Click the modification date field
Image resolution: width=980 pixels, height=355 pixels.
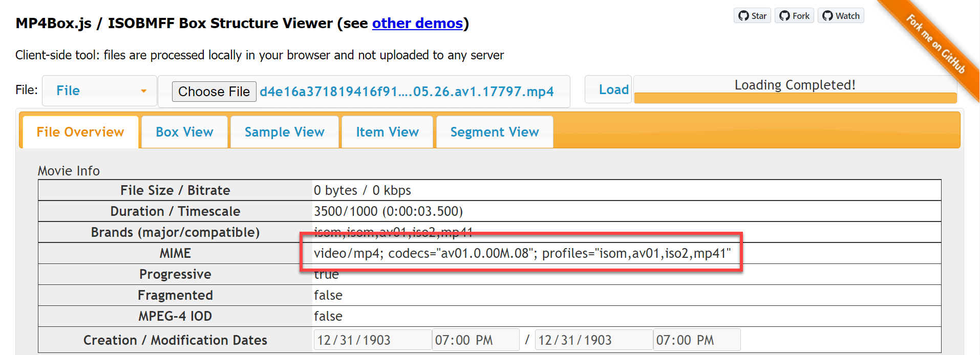593,340
